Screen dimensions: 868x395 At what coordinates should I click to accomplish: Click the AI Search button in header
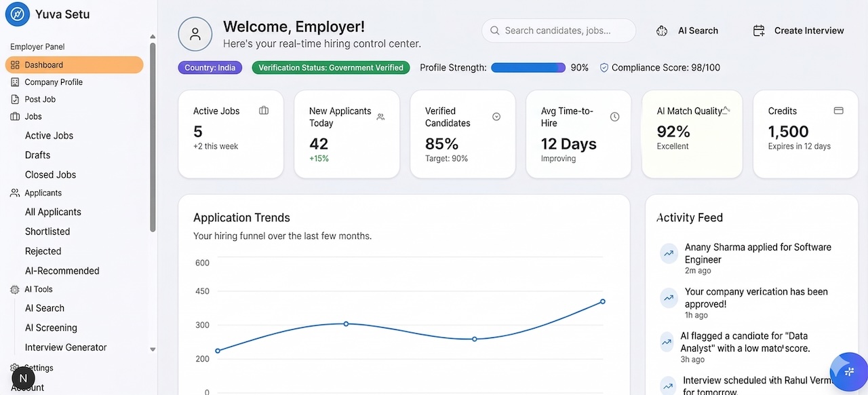pyautogui.click(x=688, y=31)
